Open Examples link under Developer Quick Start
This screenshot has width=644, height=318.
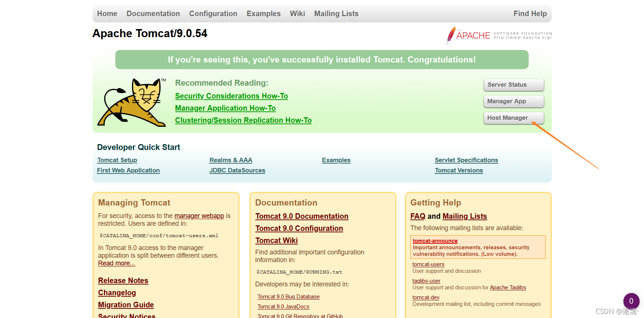(336, 160)
